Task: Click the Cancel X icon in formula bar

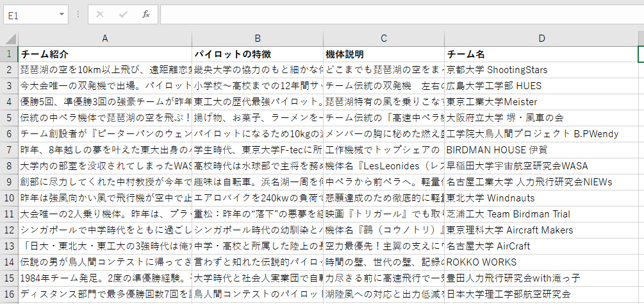Action: [99, 15]
